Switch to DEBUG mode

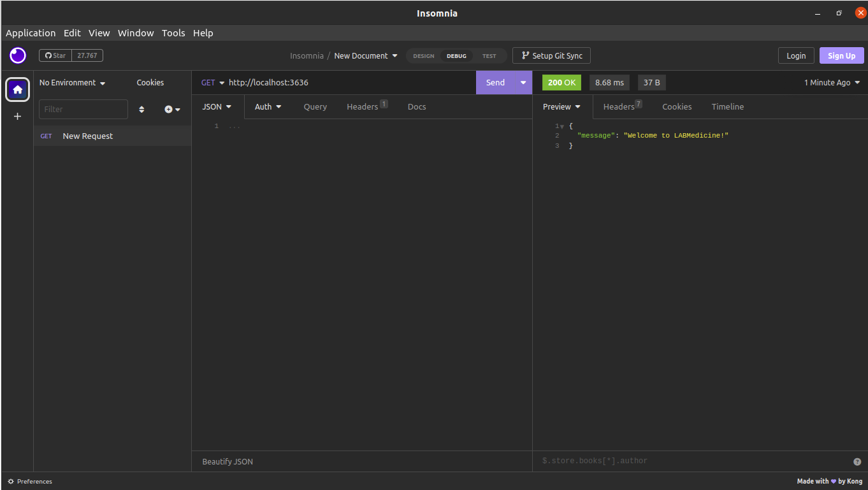click(456, 56)
